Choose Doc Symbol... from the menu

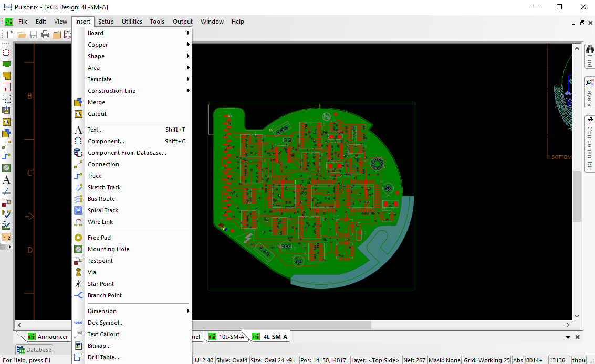pos(132,323)
